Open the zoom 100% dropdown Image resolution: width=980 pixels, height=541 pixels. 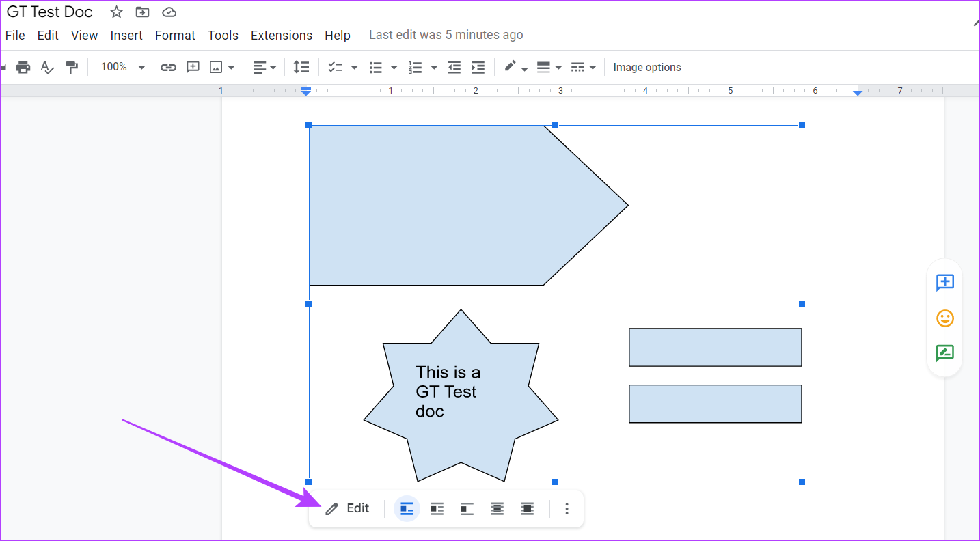tap(123, 67)
